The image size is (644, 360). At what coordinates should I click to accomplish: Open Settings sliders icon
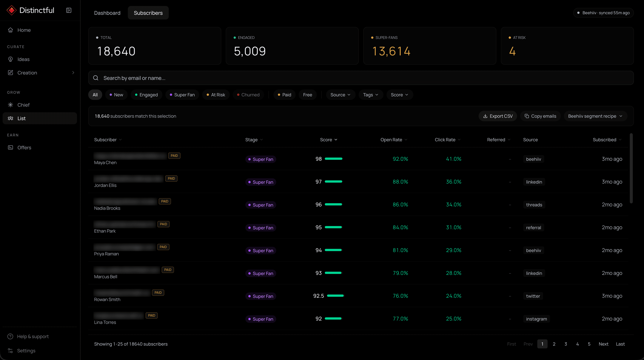[10, 350]
